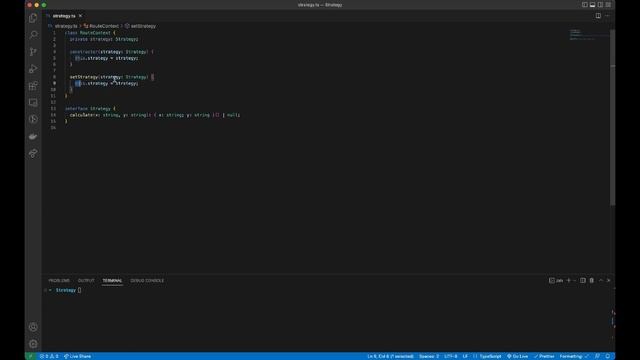Screen dimensions: 640x360
Task: Open the Search view in activity bar
Action: click(33, 35)
